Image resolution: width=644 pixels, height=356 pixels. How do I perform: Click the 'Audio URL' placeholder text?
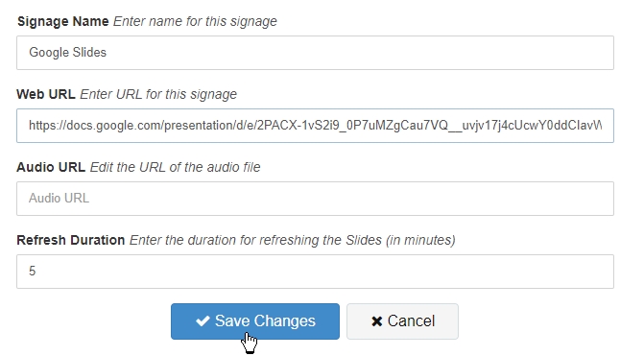tap(59, 199)
